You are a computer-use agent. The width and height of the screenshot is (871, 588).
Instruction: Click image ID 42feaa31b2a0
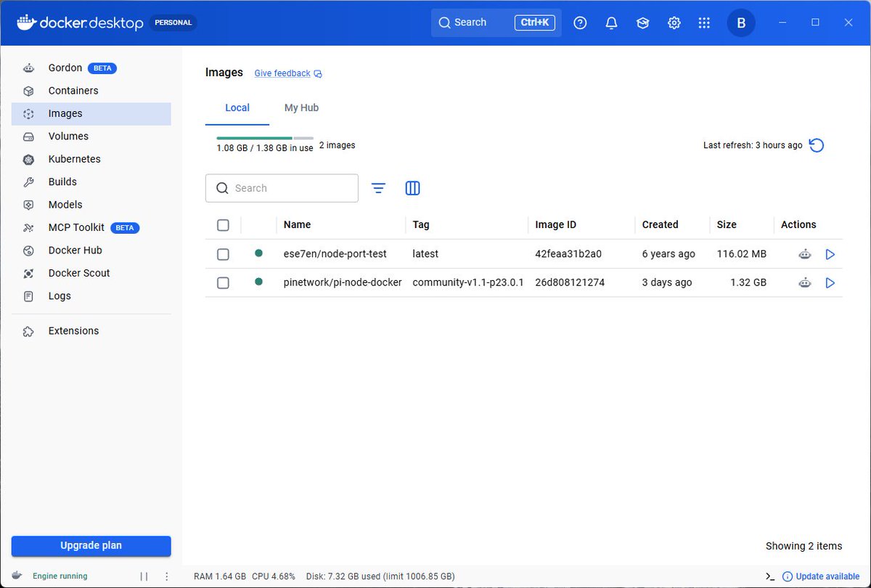(568, 255)
